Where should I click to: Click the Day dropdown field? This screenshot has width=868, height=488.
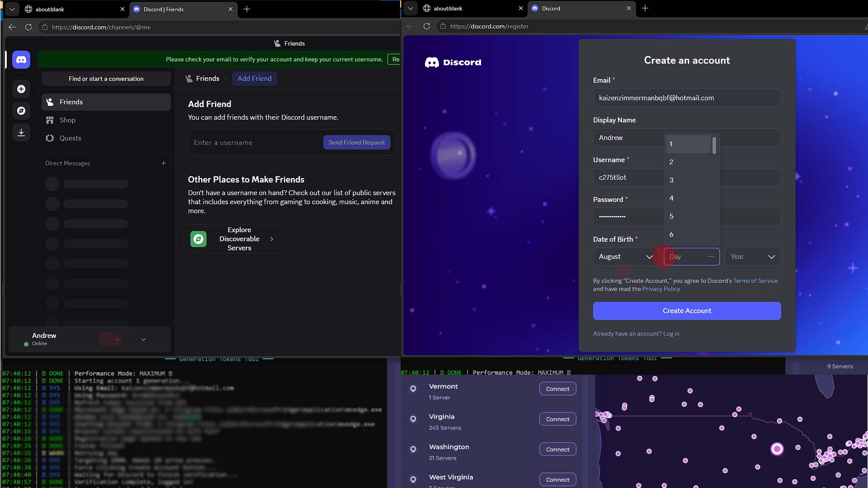tap(692, 257)
